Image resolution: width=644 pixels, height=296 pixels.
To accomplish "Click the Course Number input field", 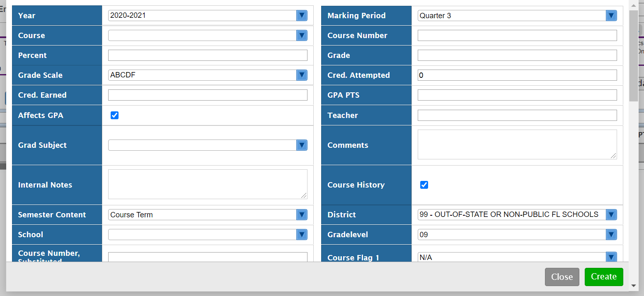I will point(517,36).
